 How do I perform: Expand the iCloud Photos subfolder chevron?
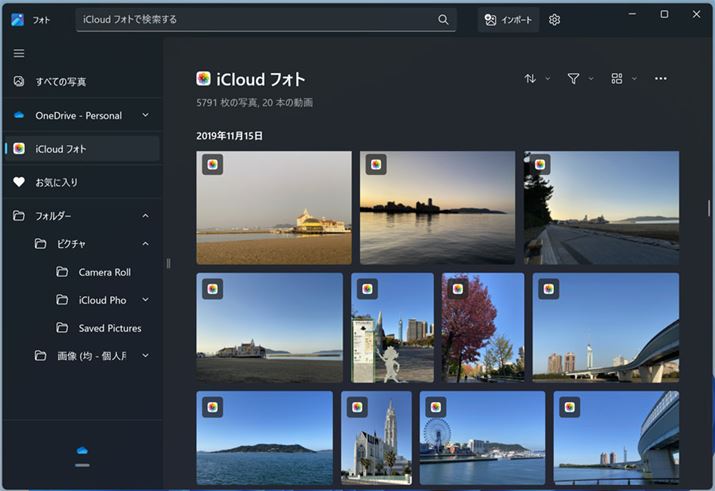(145, 300)
